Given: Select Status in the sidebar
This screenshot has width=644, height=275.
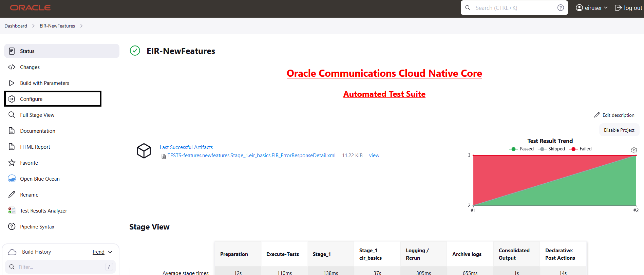Looking at the screenshot, I should point(62,51).
